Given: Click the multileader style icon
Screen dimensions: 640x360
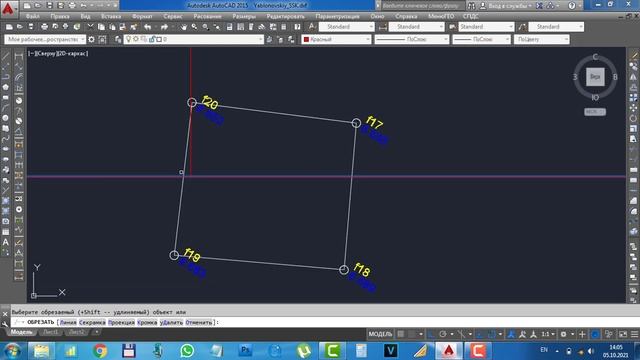Looking at the screenshot, I should (522, 27).
